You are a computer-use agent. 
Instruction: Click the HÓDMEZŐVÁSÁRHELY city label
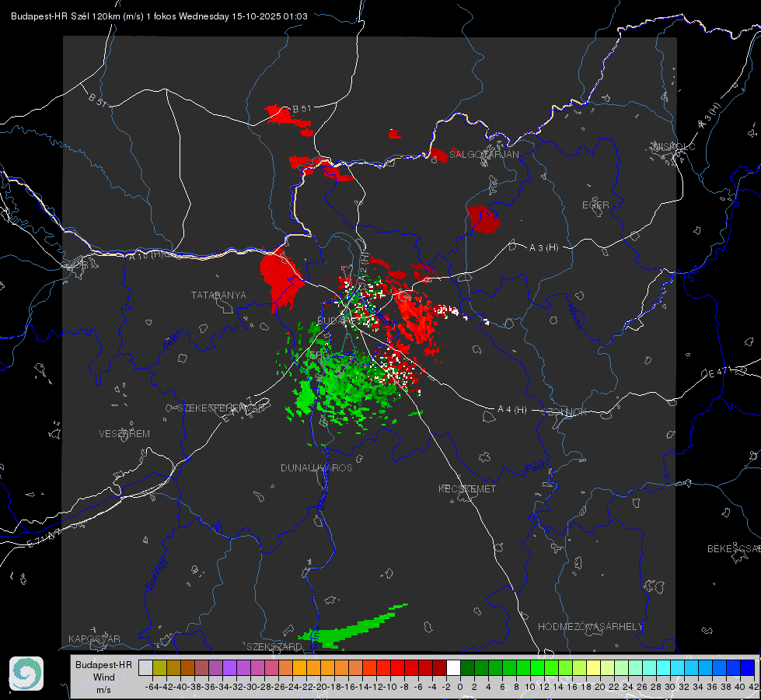click(590, 627)
